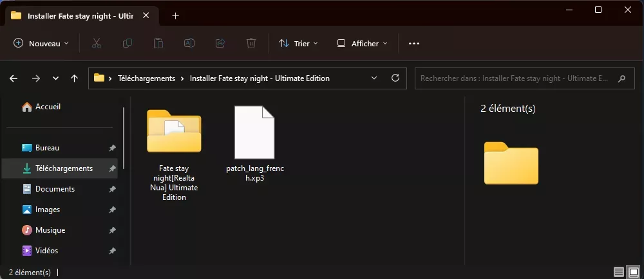This screenshot has height=279, width=644.
Task: Click the folder icon in address bar
Action: coord(99,78)
